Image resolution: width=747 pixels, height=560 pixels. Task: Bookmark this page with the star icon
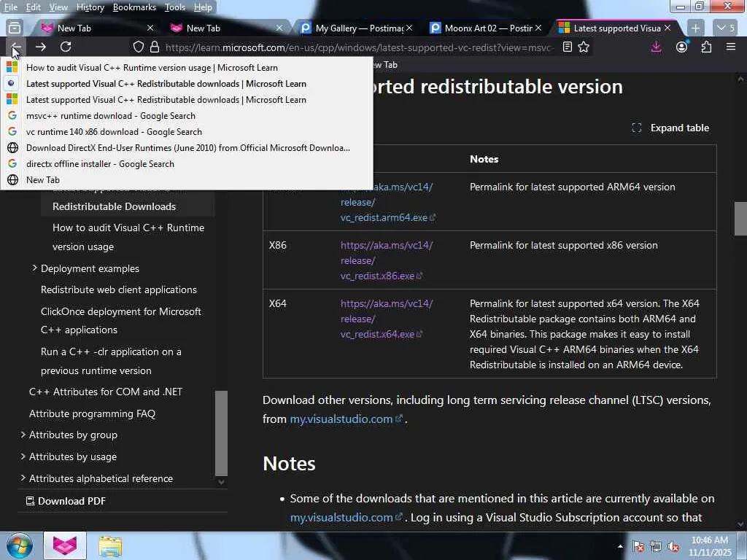click(x=584, y=47)
